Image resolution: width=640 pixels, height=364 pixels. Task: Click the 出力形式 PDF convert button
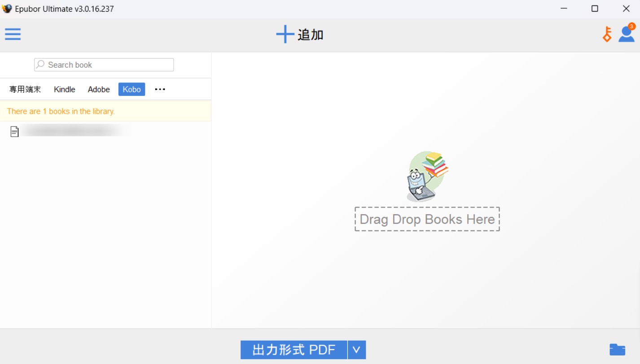[x=294, y=350]
